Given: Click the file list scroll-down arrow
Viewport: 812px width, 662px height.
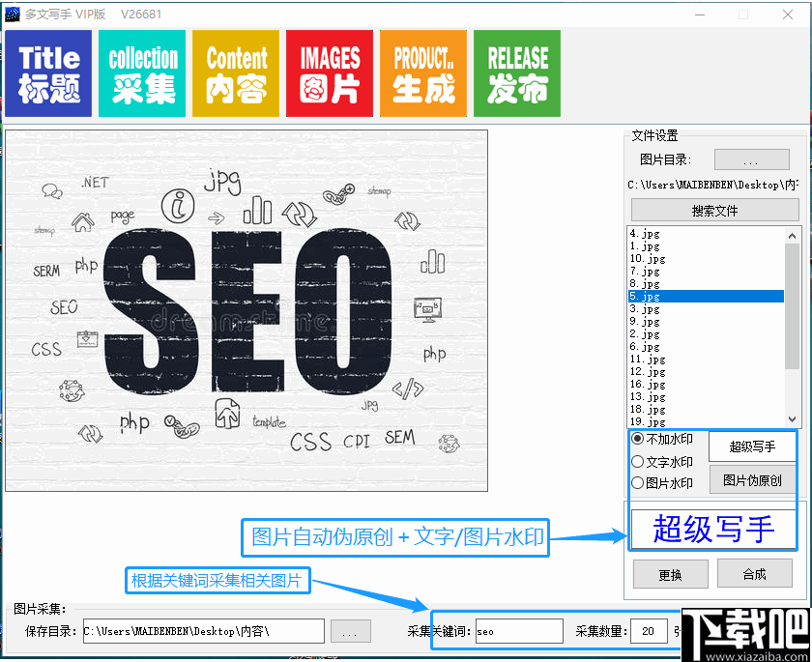Looking at the screenshot, I should click(792, 419).
